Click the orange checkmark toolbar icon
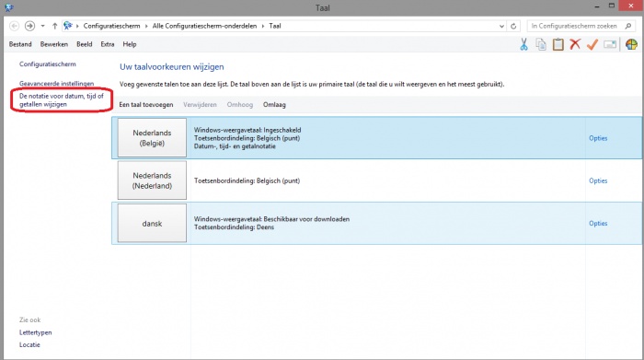Image resolution: width=644 pixels, height=360 pixels. pos(592,44)
